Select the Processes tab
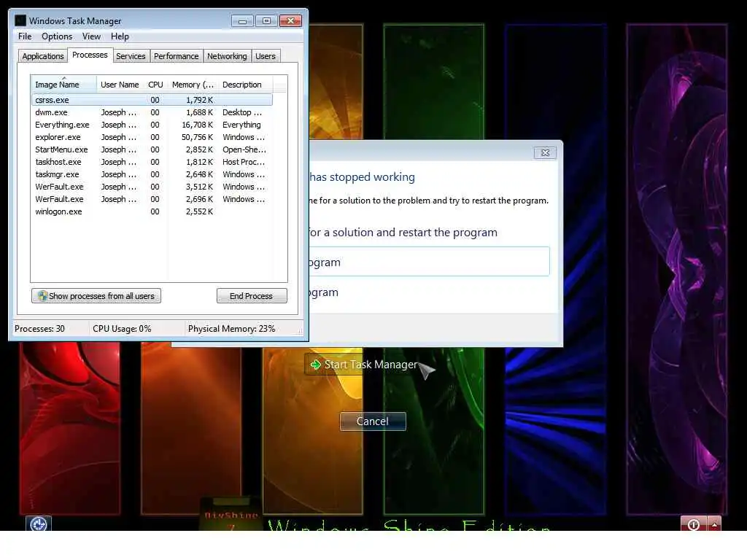The height and width of the screenshot is (560, 747). pyautogui.click(x=90, y=55)
